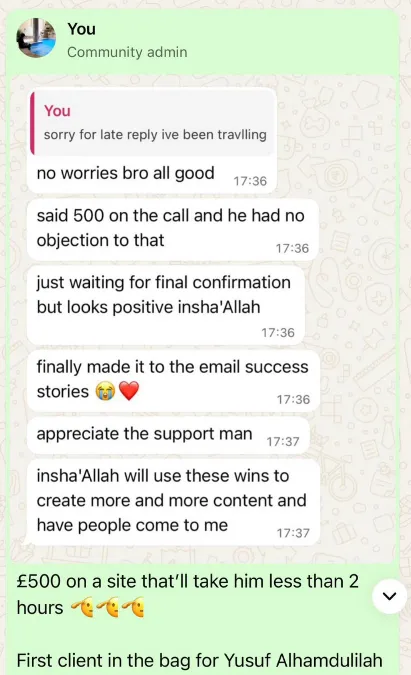The height and width of the screenshot is (675, 411).
Task: Open the community admin profile picture
Action: 36,38
